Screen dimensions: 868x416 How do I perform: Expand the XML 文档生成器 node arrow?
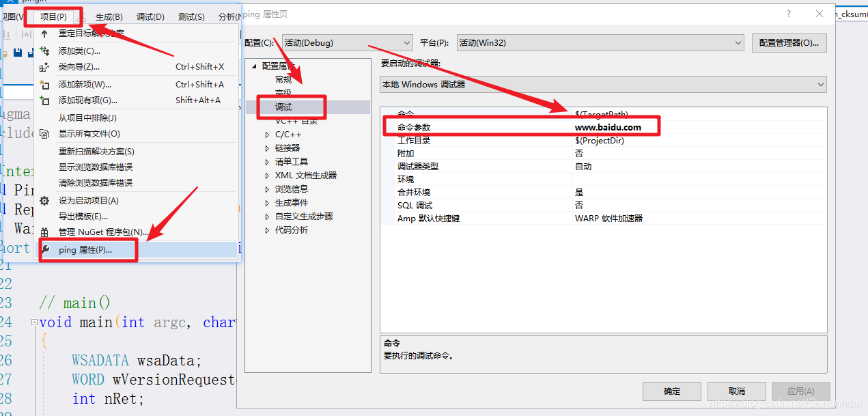267,176
